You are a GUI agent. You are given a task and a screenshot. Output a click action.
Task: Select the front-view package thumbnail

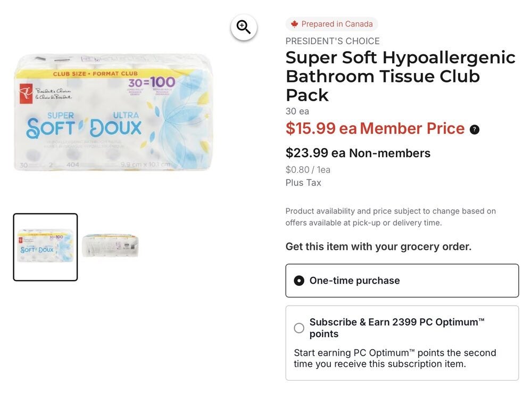(x=45, y=247)
